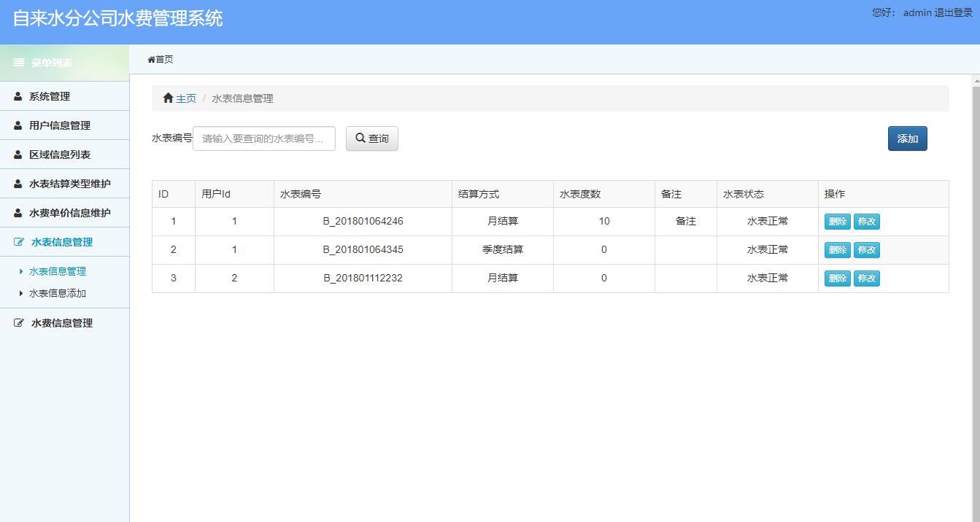Click the user icon next to 系统管理
The height and width of the screenshot is (522, 980).
[18, 96]
